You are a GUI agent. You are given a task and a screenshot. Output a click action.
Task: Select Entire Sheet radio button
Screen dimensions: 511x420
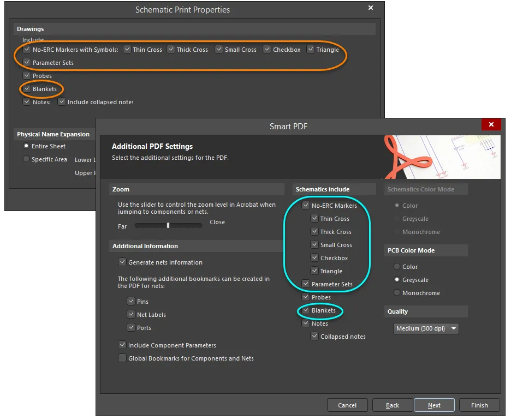click(x=26, y=146)
